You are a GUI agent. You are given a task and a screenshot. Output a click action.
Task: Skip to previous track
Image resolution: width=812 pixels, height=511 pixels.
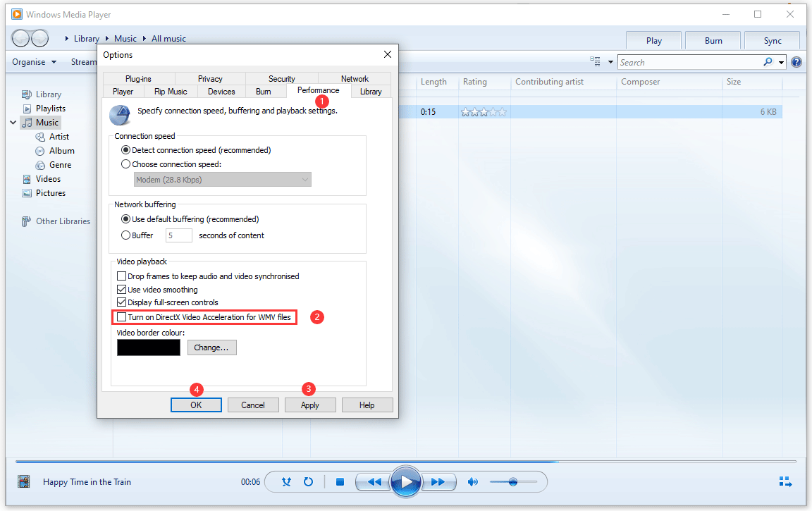[x=374, y=482]
